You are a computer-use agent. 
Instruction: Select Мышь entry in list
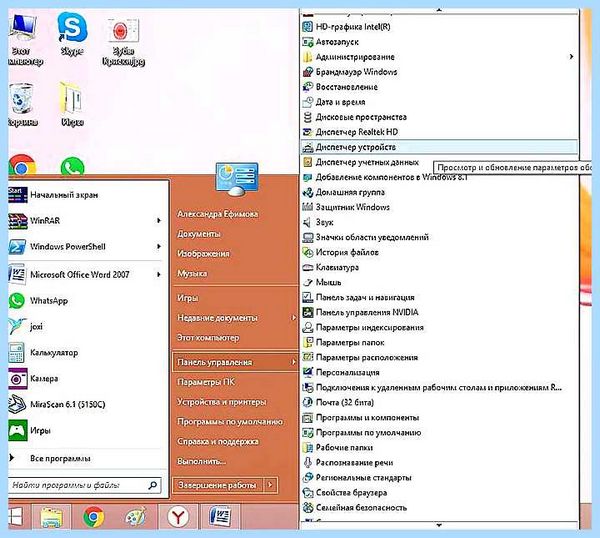(328, 282)
